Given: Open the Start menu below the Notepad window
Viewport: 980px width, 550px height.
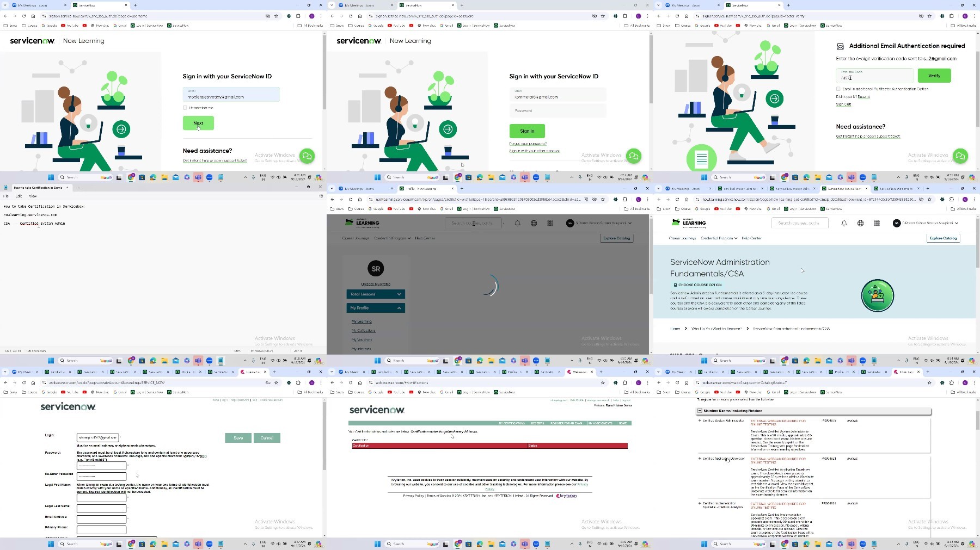Looking at the screenshot, I should pos(51,361).
